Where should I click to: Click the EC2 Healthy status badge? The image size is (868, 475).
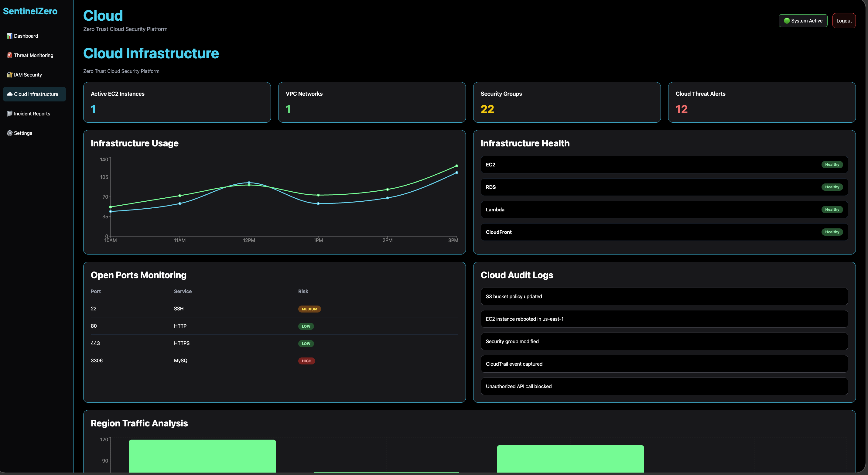click(x=832, y=165)
